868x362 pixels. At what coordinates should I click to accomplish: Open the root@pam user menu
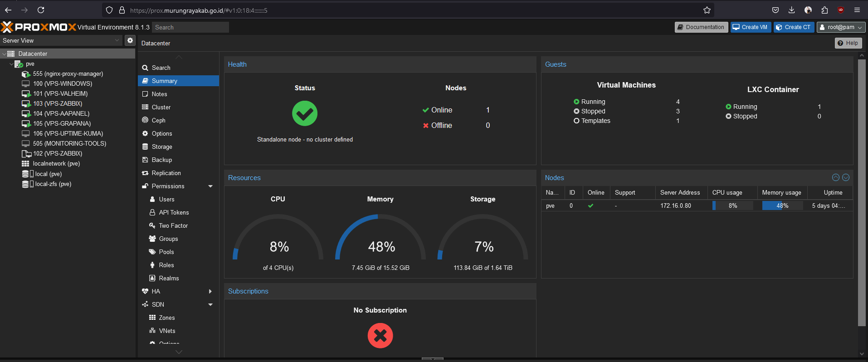tap(841, 27)
